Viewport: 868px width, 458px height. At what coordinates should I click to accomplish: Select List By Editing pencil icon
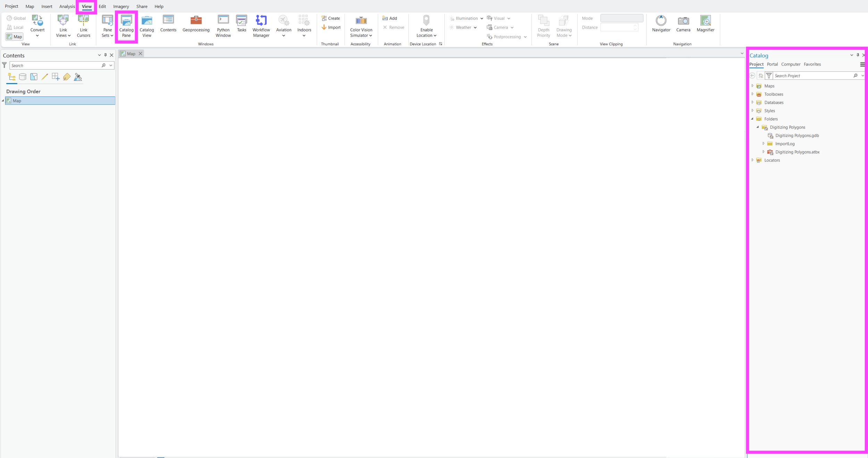[x=45, y=77]
